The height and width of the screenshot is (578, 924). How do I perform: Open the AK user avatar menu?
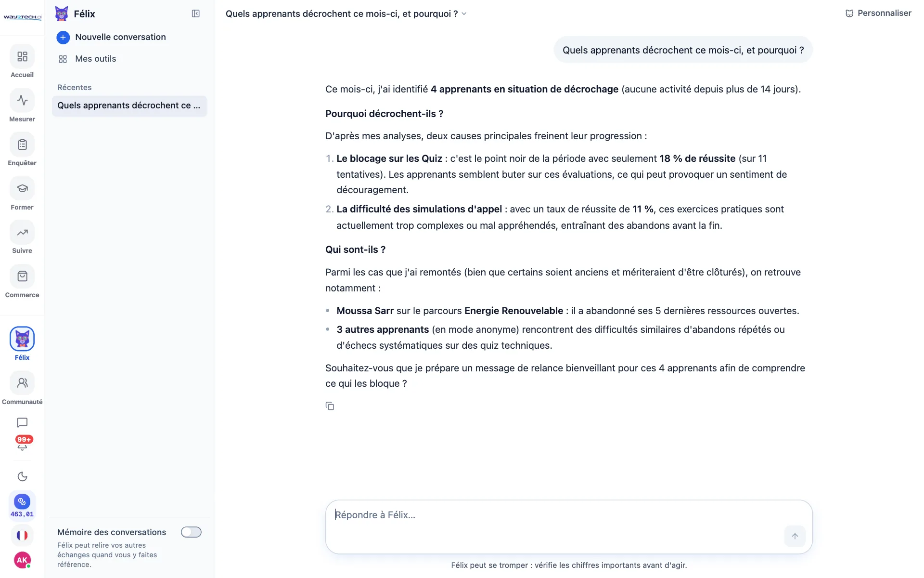point(22,560)
